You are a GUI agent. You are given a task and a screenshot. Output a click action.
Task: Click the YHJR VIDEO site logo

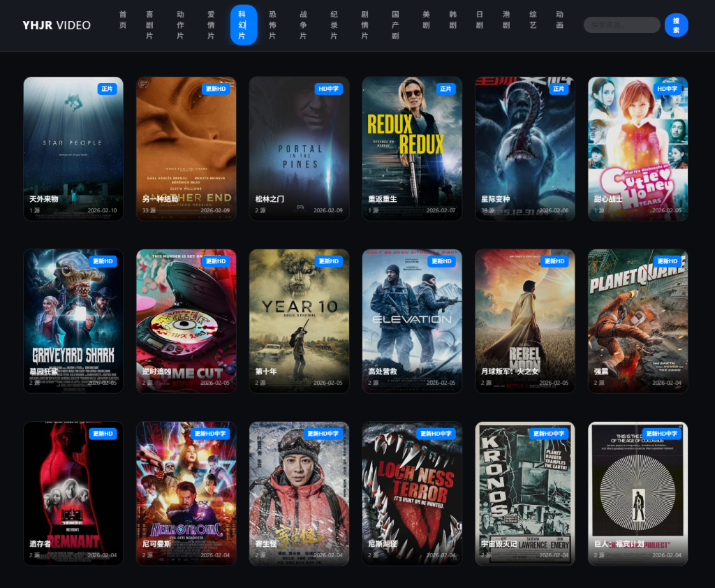pyautogui.click(x=57, y=25)
